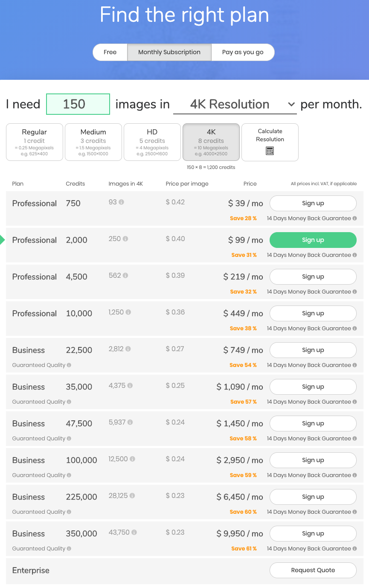Image resolution: width=369 pixels, height=588 pixels.
Task: Open the 4K Resolution dropdown
Action: [235, 105]
